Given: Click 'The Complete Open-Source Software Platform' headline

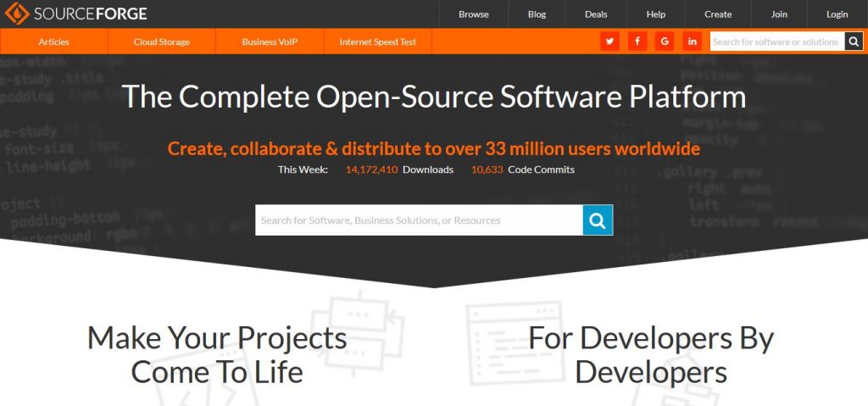Looking at the screenshot, I should point(433,97).
